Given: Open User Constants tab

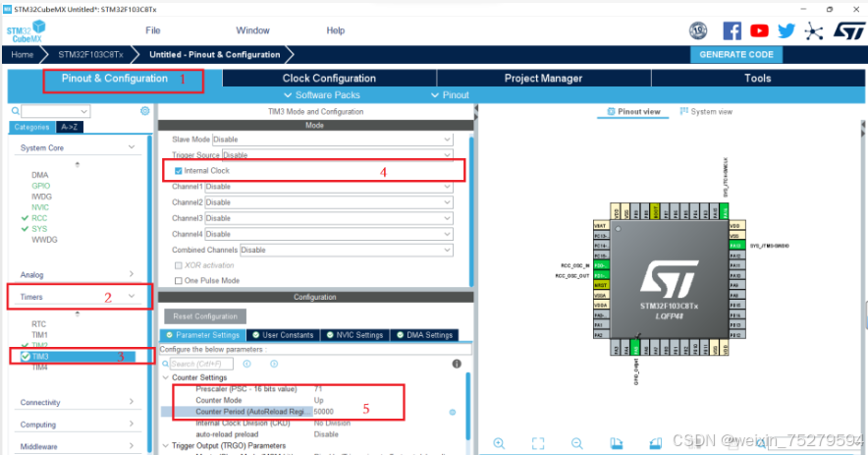Looking at the screenshot, I should pyautogui.click(x=283, y=335).
